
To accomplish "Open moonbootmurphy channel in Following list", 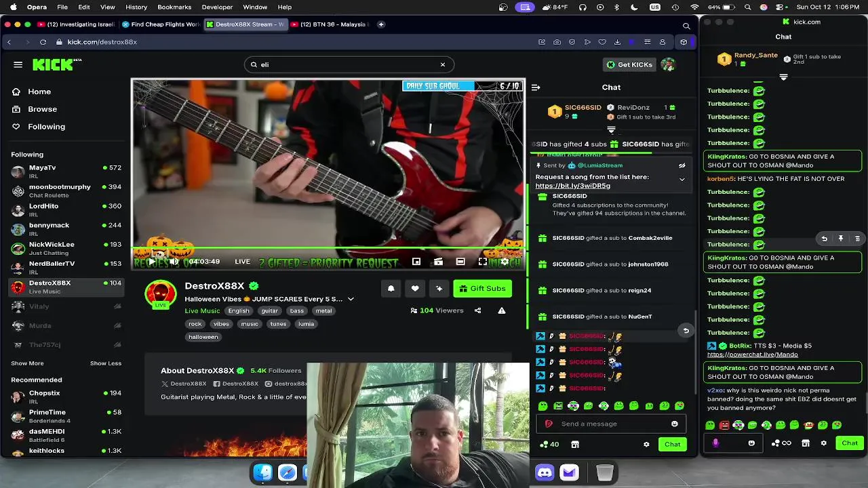I will click(66, 190).
